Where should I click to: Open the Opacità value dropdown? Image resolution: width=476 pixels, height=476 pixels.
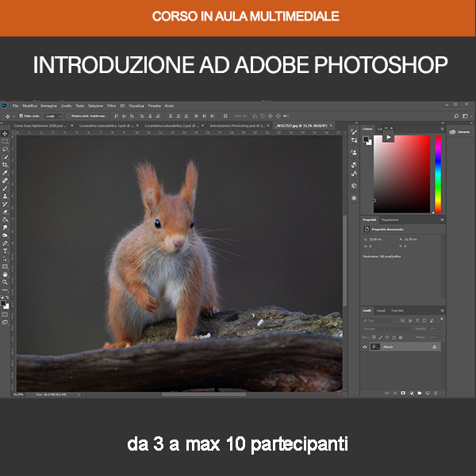[440, 328]
